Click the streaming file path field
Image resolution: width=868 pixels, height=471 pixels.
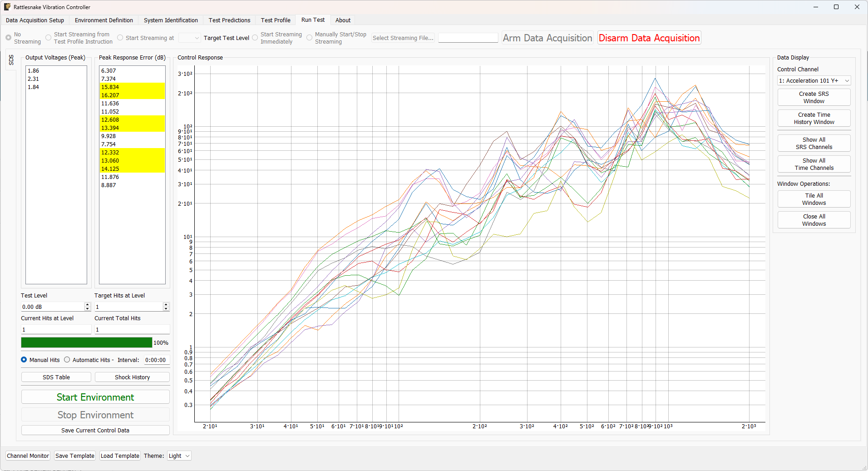(468, 38)
